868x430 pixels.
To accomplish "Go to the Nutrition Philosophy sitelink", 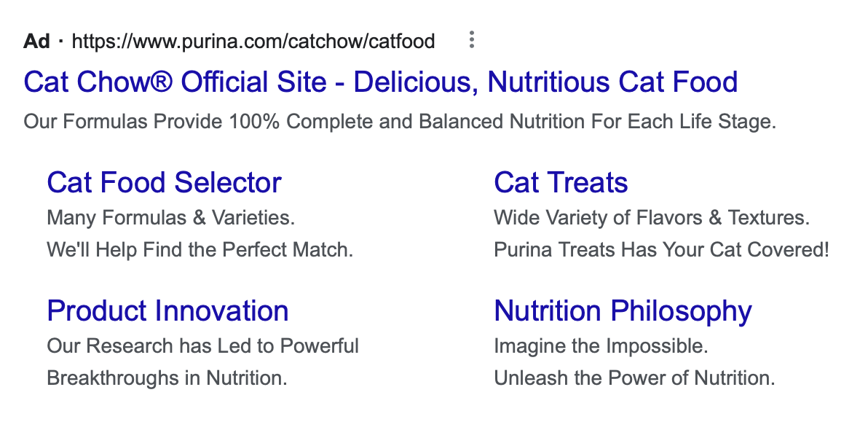I will point(623,311).
